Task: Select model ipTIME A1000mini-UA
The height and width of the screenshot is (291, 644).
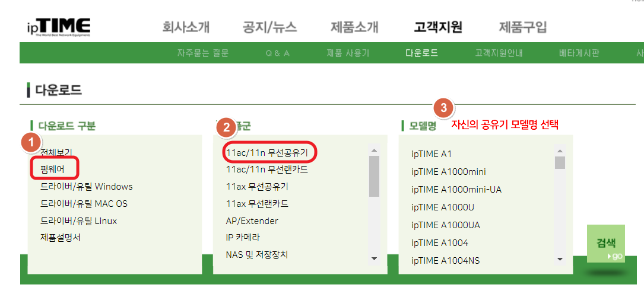Action: 456,190
